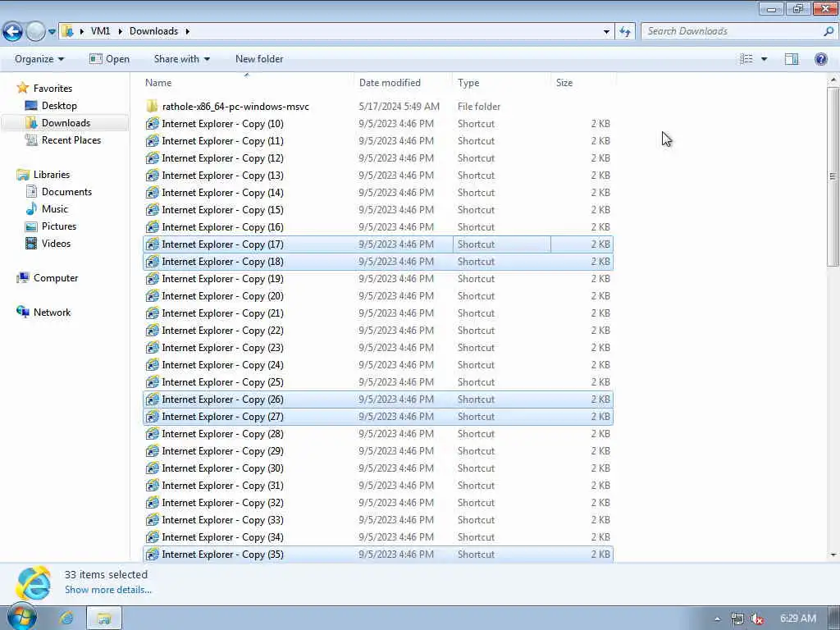Open the Help icon
Image resolution: width=840 pixels, height=630 pixels.
click(x=820, y=59)
